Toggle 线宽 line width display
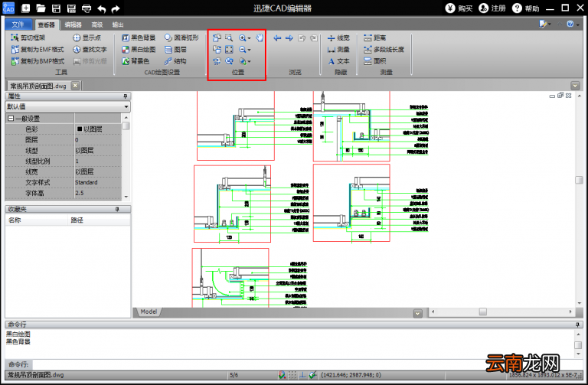Image resolution: width=588 pixels, height=385 pixels. click(x=338, y=38)
